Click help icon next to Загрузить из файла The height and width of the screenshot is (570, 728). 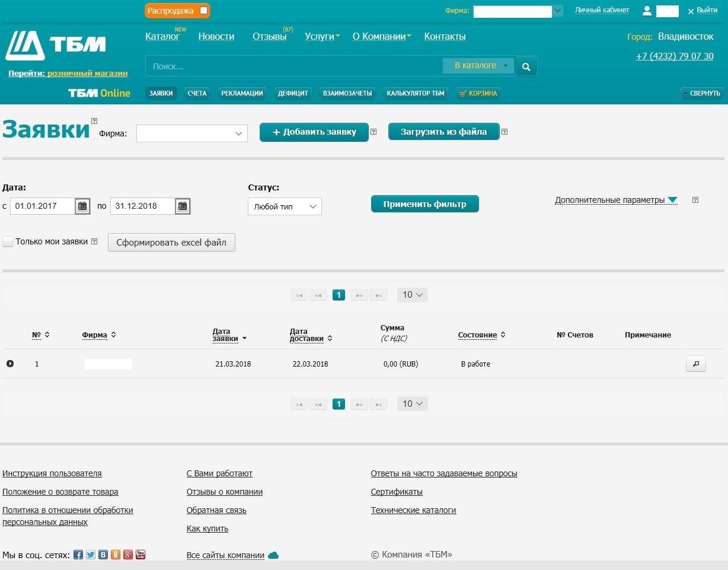click(x=505, y=132)
